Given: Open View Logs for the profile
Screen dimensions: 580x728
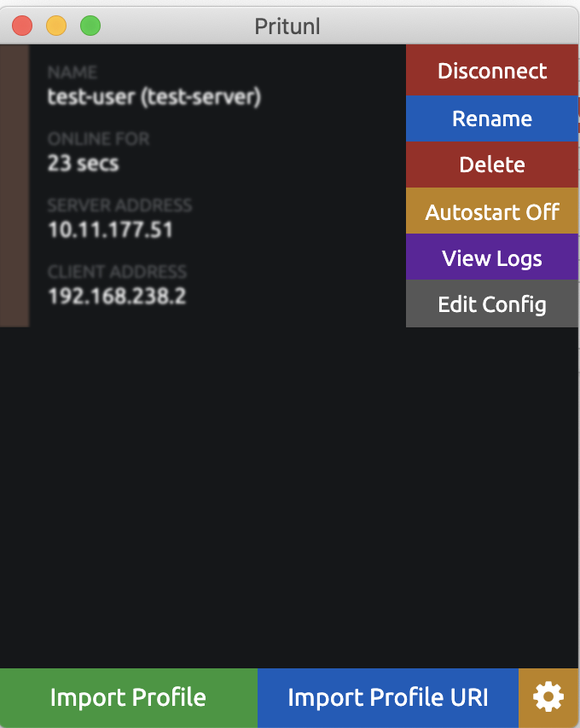Looking at the screenshot, I should [492, 257].
